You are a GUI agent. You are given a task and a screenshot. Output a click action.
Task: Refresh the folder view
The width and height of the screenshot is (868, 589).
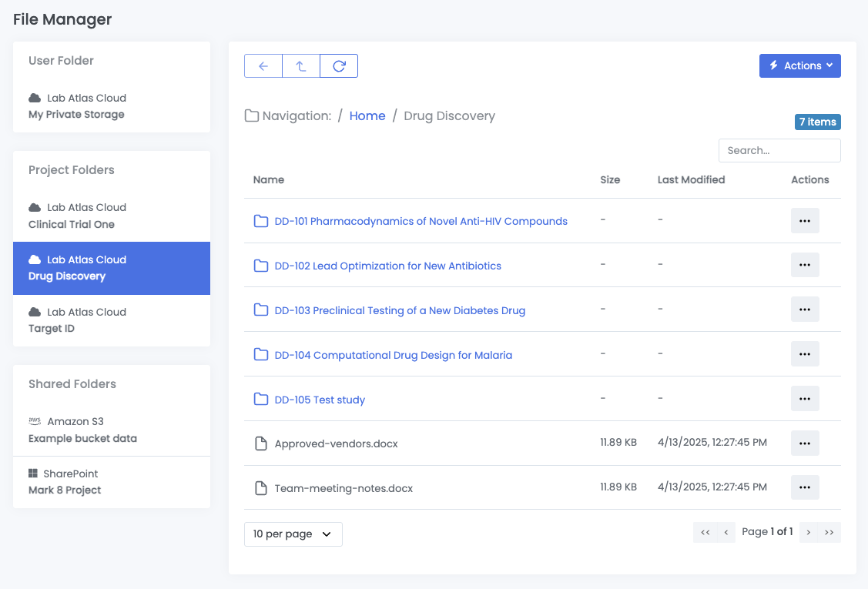[338, 65]
